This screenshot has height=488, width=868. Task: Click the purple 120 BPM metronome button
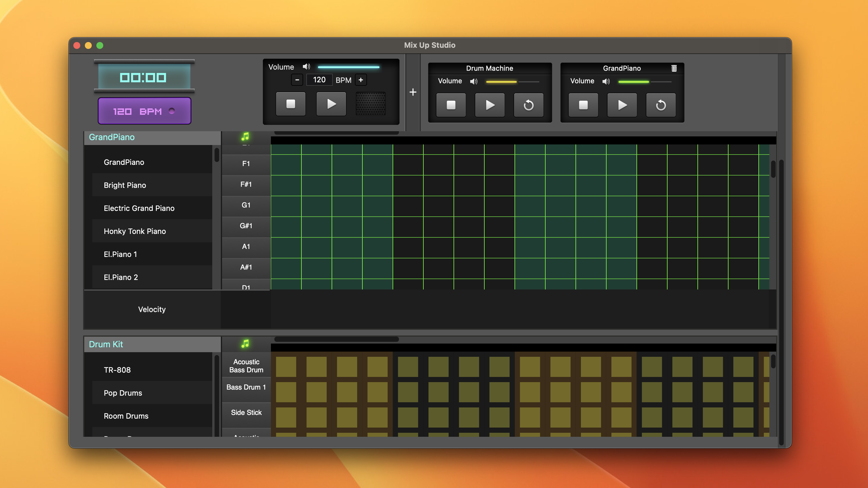click(144, 111)
